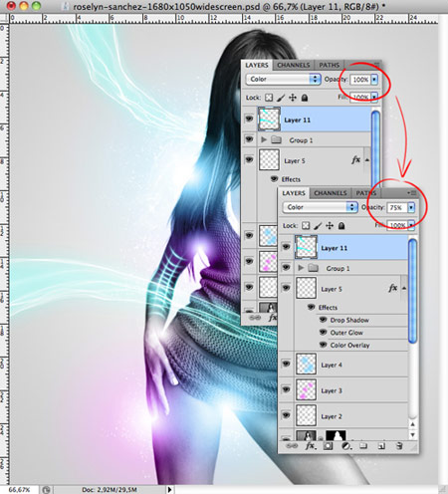Click the fx badge on Layer 5 in the front panel
This screenshot has height=494, width=448.
(x=393, y=288)
